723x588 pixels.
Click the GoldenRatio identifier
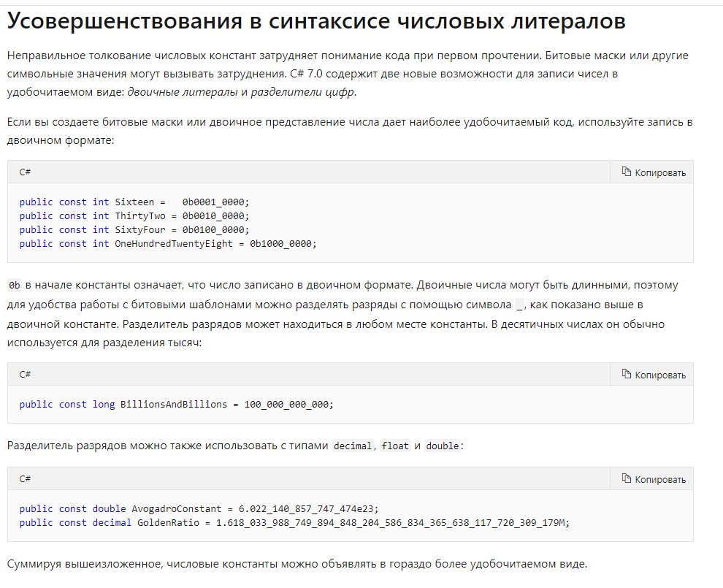pos(168,522)
